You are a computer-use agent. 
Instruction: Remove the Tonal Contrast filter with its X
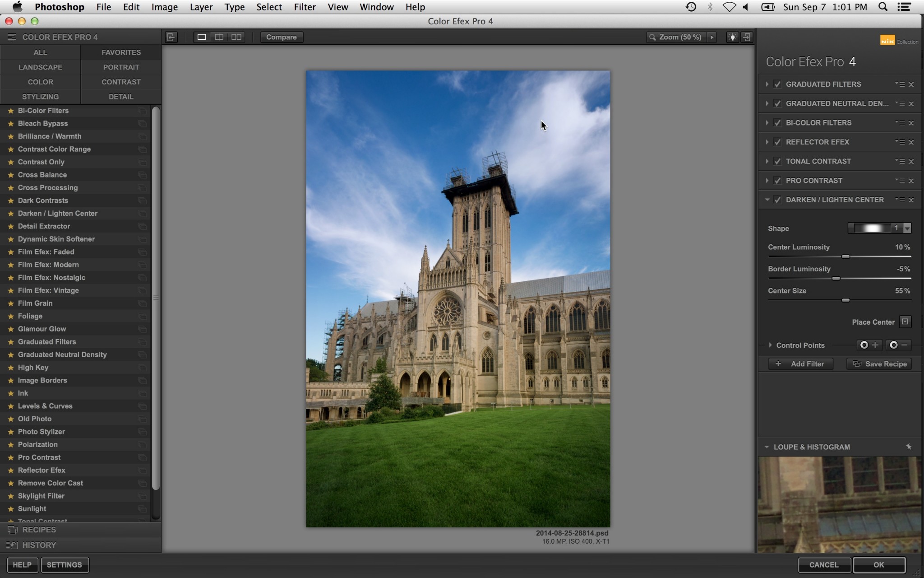(x=911, y=161)
